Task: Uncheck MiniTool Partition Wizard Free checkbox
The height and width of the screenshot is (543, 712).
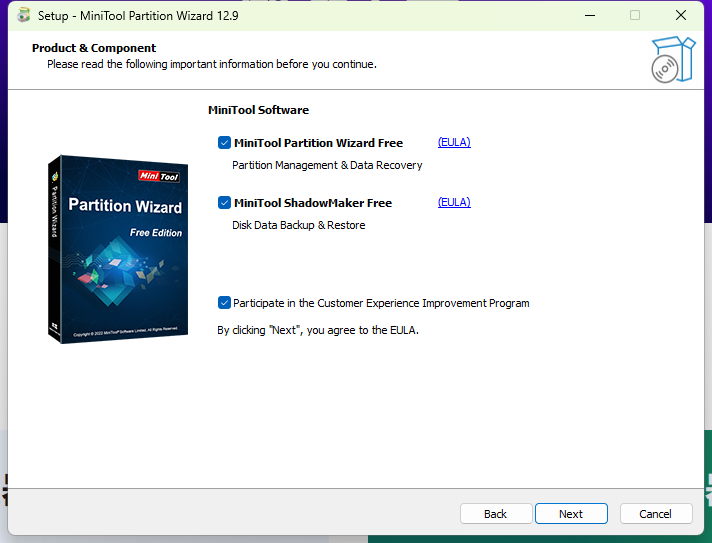Action: [x=224, y=143]
